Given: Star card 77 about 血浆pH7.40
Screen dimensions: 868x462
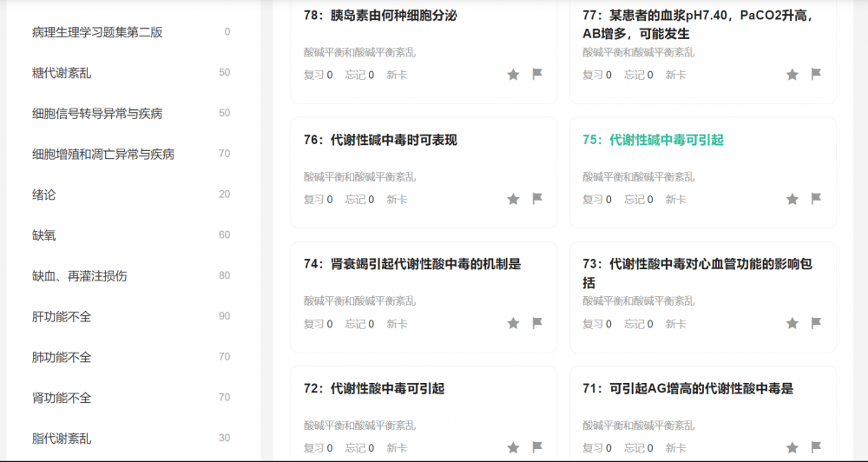Looking at the screenshot, I should [792, 74].
